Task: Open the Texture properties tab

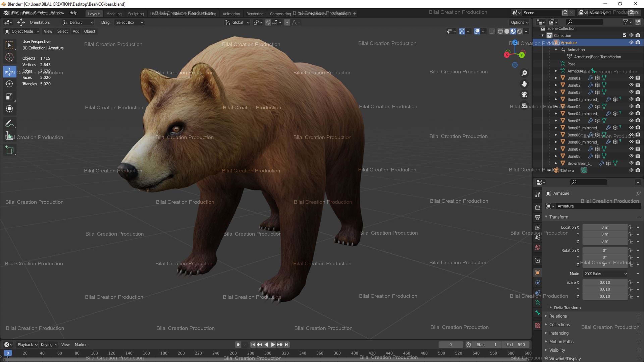Action: [538, 325]
